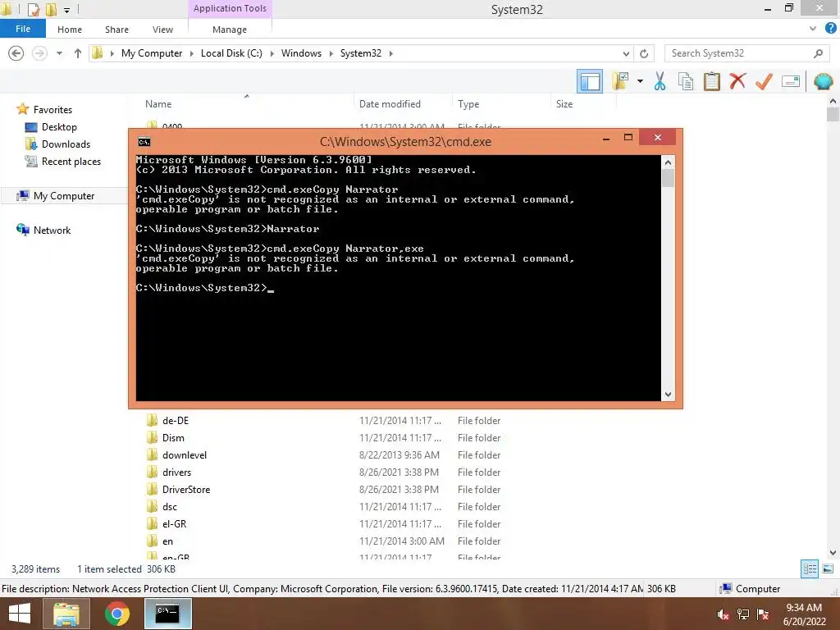Expand the chevron after Local Disk (C:) in the address bar
The width and height of the screenshot is (840, 630).
tap(272, 53)
